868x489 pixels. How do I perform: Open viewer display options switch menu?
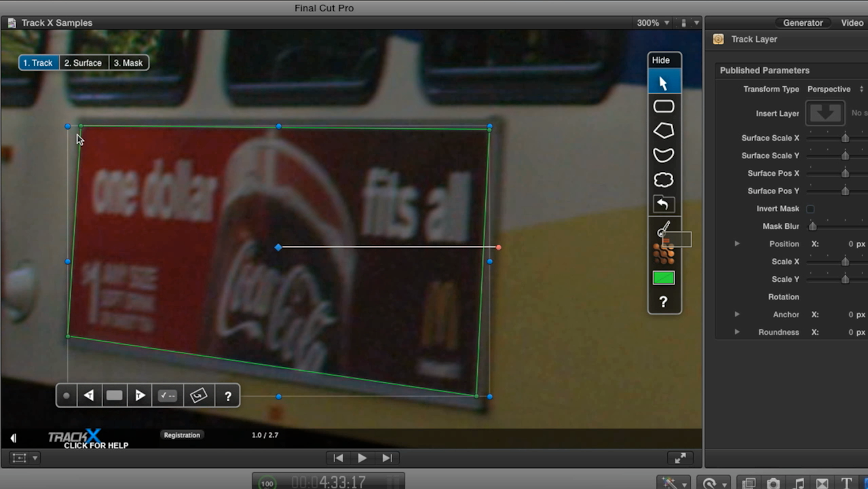[x=690, y=23]
